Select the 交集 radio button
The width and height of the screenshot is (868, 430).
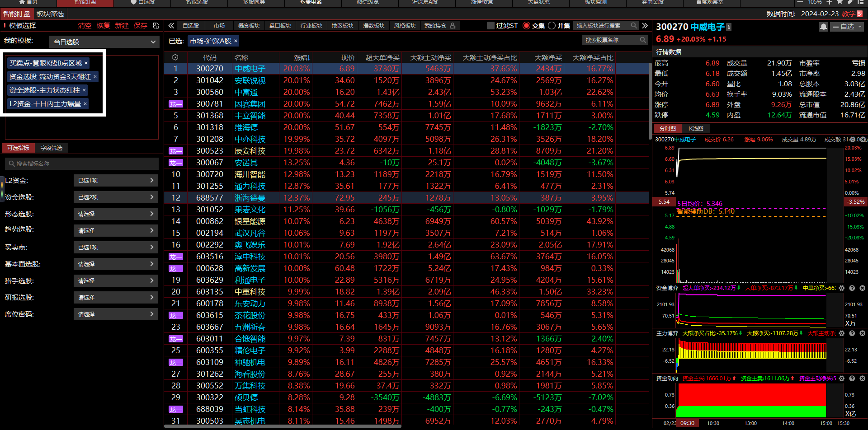coord(526,26)
